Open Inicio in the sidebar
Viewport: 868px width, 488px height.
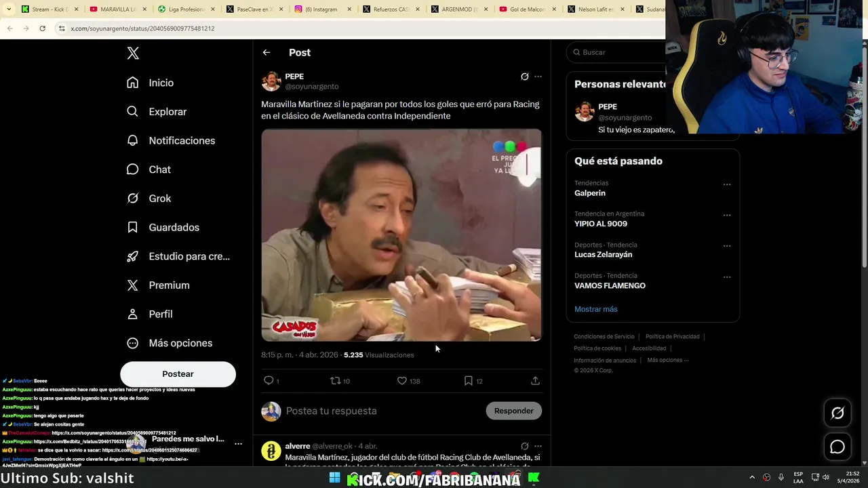pyautogui.click(x=151, y=83)
